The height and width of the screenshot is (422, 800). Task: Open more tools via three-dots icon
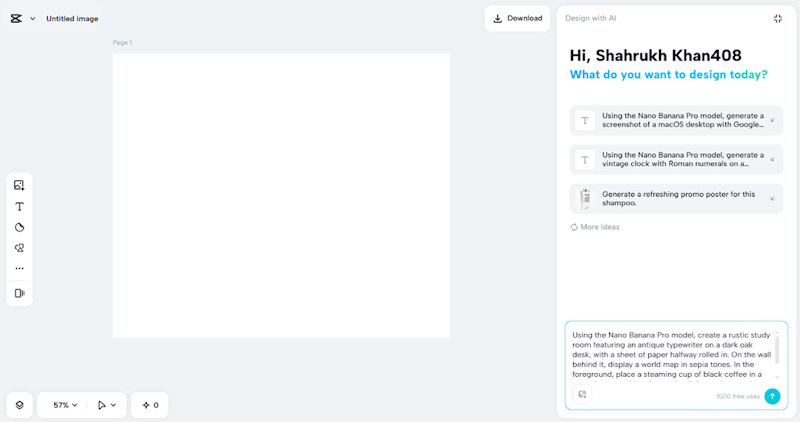click(x=19, y=269)
